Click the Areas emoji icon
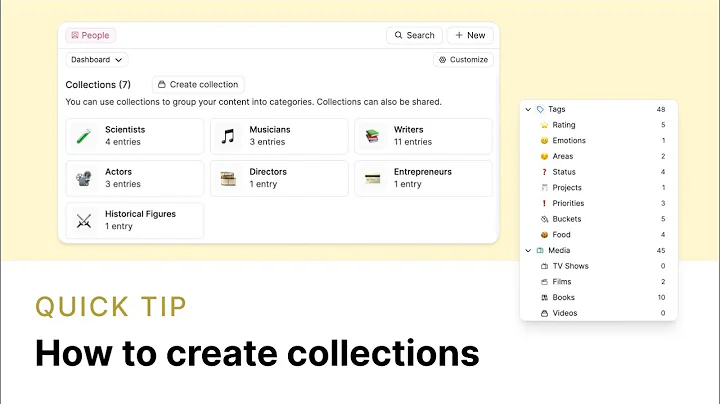The width and height of the screenshot is (720, 404). [x=544, y=156]
